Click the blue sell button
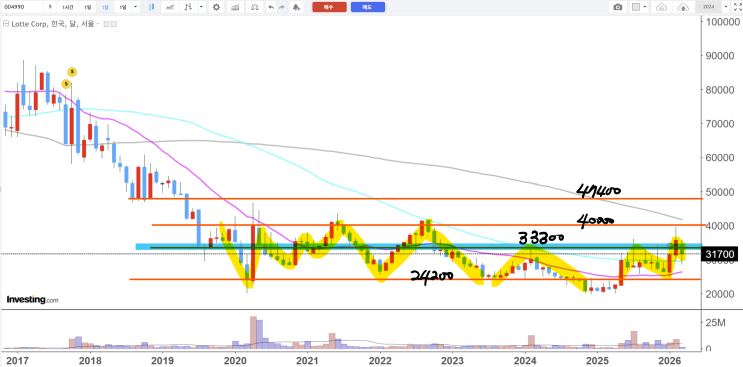This screenshot has height=367, width=743. [x=368, y=7]
